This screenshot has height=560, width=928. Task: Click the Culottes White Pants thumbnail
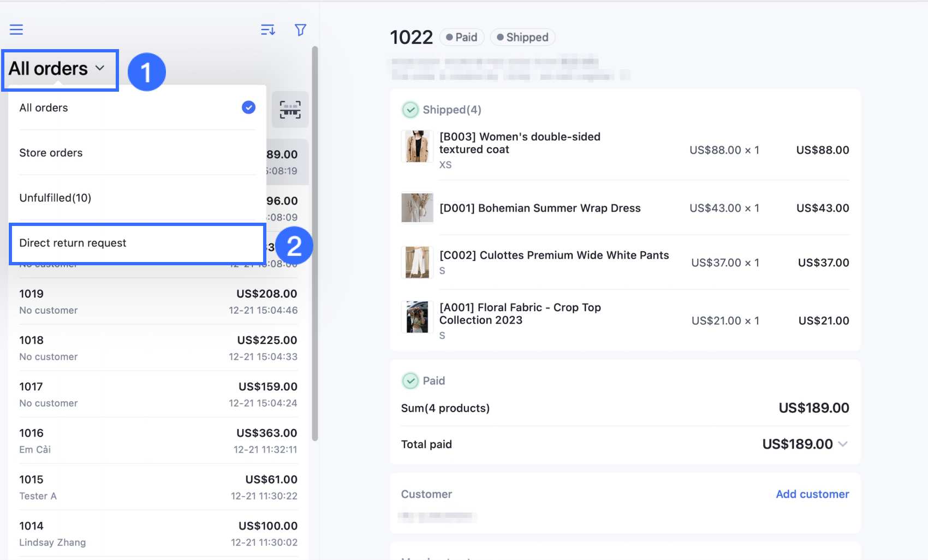pos(417,262)
